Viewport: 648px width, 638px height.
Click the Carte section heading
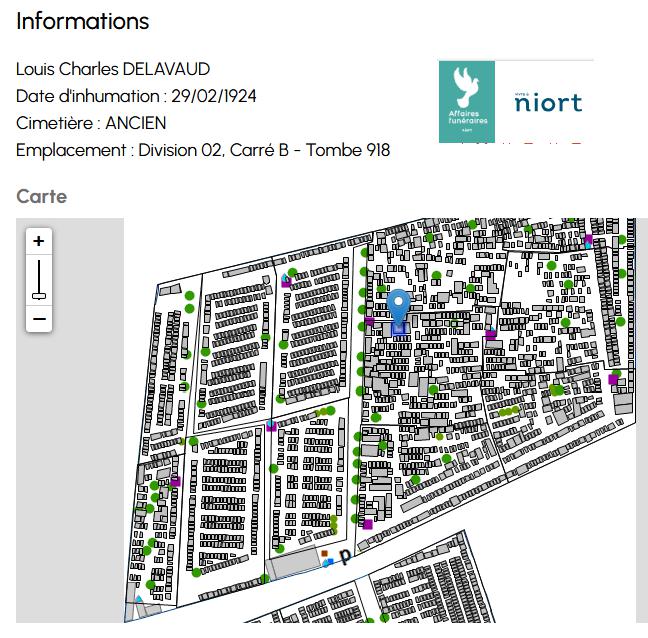pos(42,196)
